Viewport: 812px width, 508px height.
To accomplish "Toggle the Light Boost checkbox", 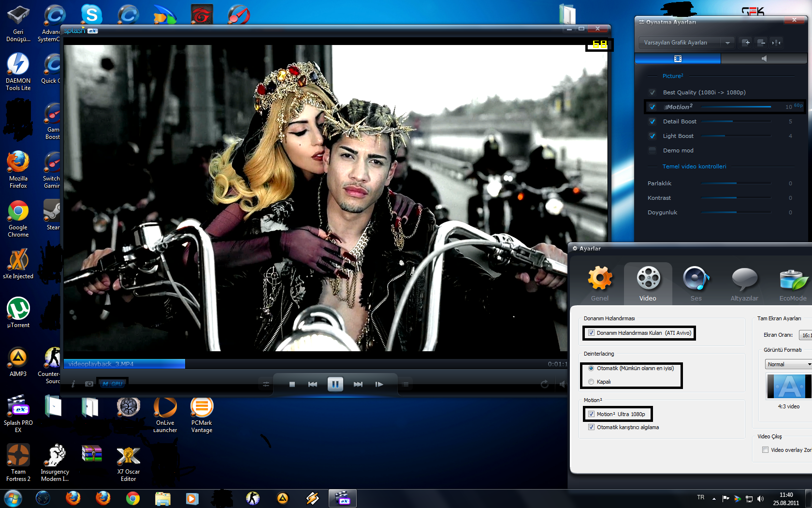I will click(x=652, y=136).
